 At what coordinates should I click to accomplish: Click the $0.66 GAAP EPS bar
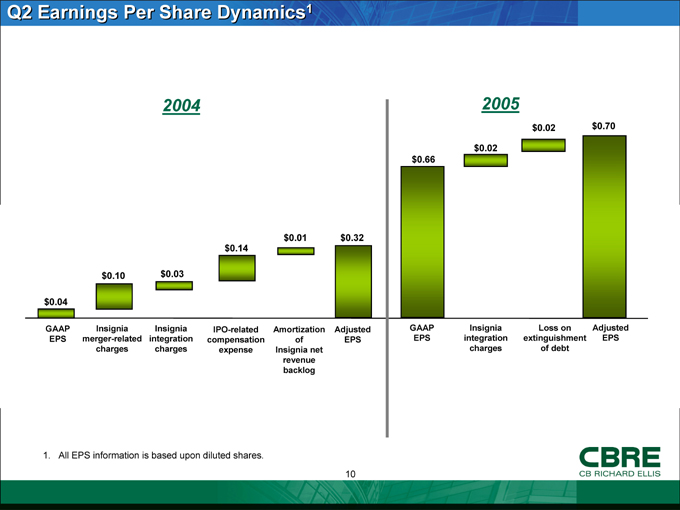click(x=422, y=241)
